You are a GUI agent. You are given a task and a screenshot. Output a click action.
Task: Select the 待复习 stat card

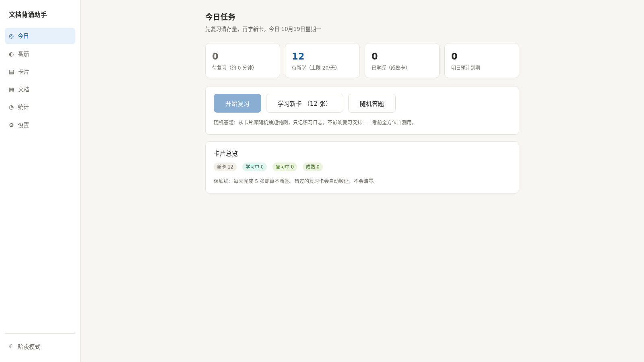pos(243,61)
